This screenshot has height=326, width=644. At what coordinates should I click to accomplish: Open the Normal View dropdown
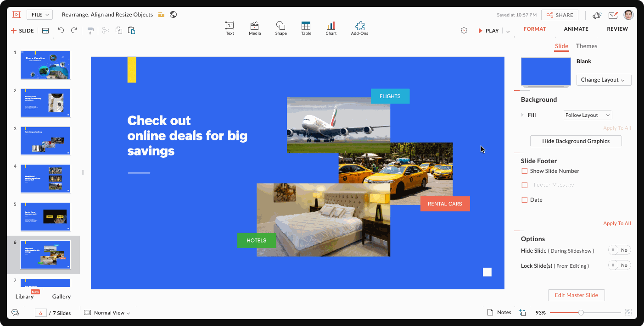click(107, 313)
